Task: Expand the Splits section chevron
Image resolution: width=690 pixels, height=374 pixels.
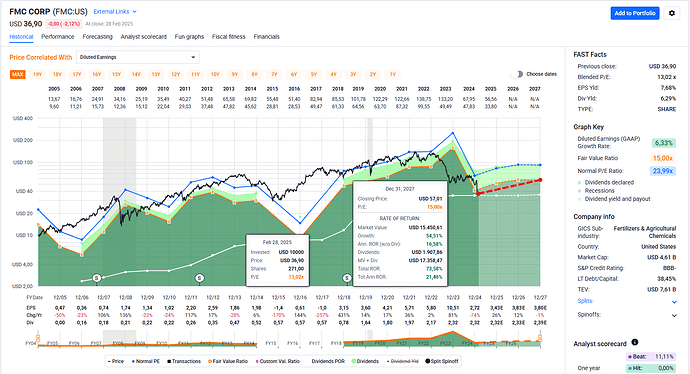Action: tap(674, 302)
